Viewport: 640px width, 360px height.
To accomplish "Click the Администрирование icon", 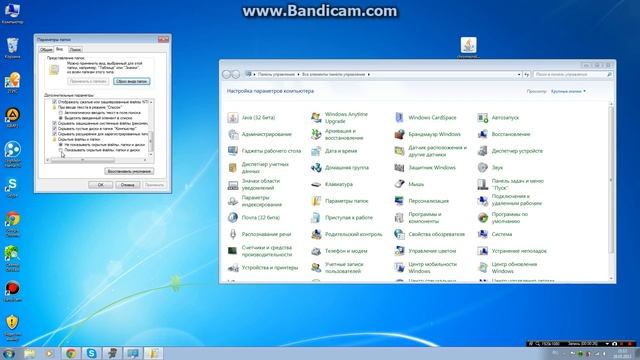I will [233, 134].
